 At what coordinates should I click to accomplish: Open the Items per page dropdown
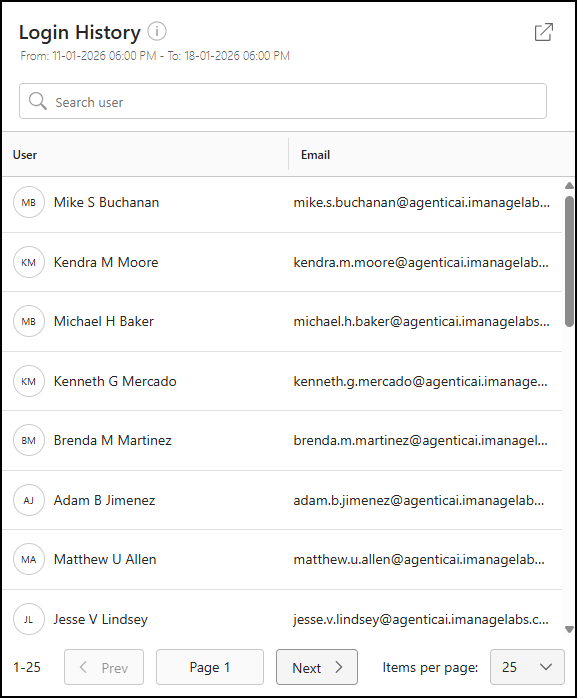point(527,667)
